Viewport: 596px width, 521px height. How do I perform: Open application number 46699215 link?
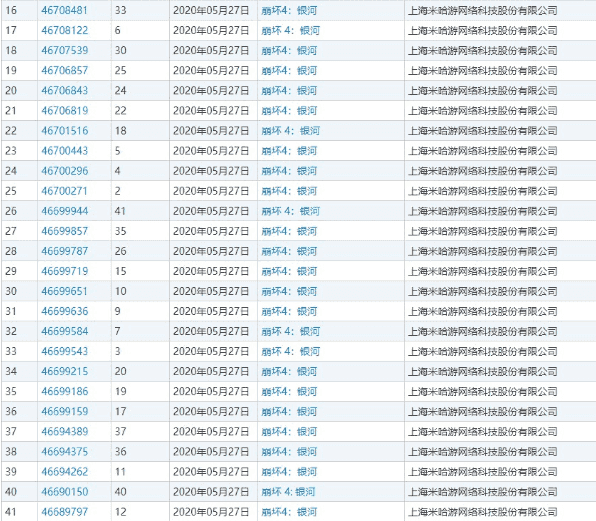65,372
